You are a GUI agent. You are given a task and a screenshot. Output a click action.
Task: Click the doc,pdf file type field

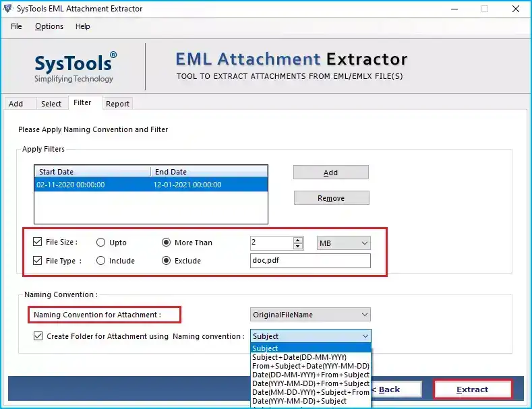[310, 261]
